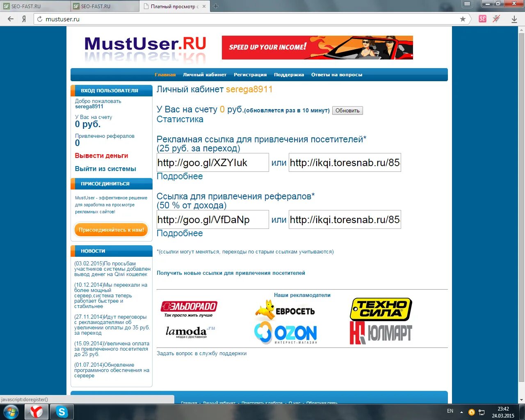Screen dimensions: 525x420
Task: Open the Личный кабинет menu item
Action: click(x=205, y=75)
